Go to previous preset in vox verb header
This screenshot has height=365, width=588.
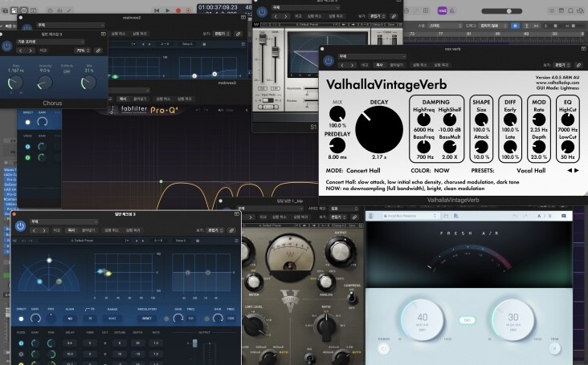342,65
